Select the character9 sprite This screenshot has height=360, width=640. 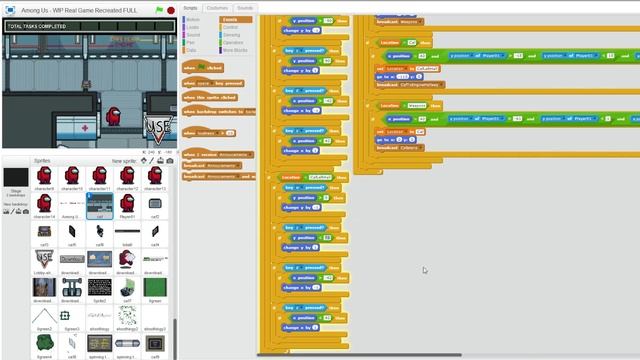44,178
